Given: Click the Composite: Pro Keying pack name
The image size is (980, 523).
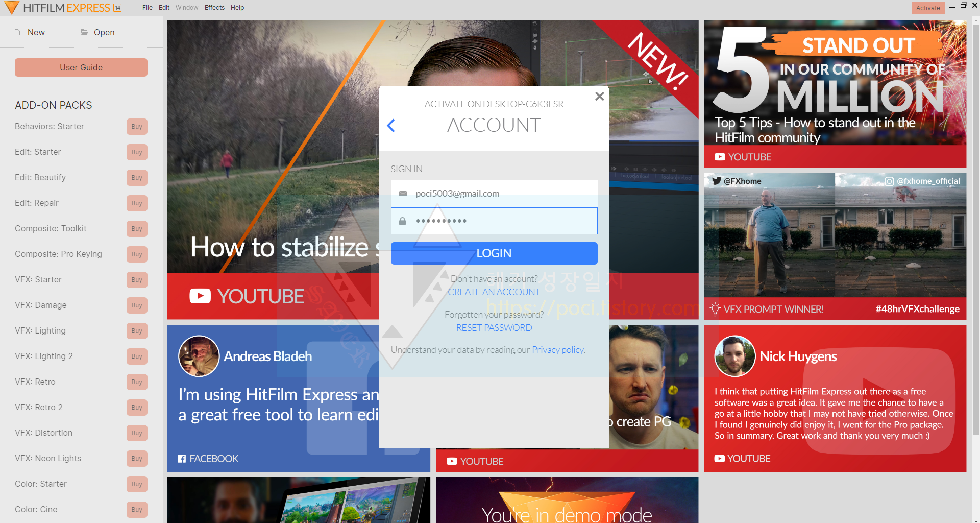Looking at the screenshot, I should [x=58, y=254].
